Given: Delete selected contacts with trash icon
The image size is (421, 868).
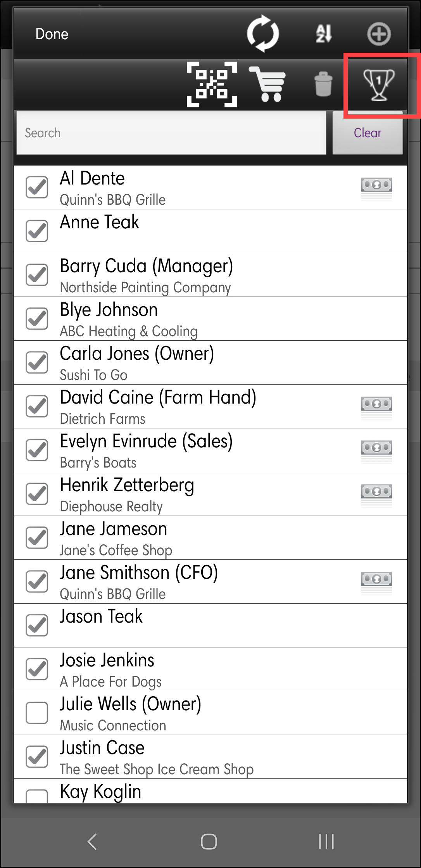Looking at the screenshot, I should point(323,84).
